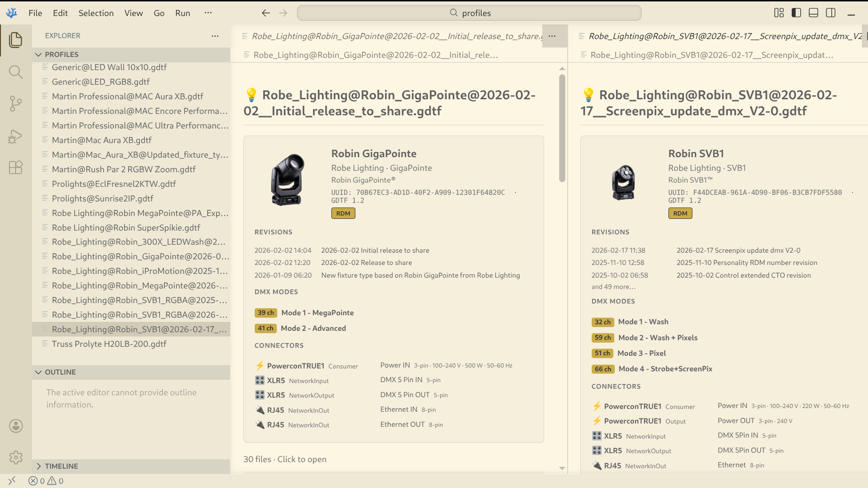The width and height of the screenshot is (868, 488).
Task: Open Truss Prolyte H20LB-200.gdtf file
Action: 109,344
